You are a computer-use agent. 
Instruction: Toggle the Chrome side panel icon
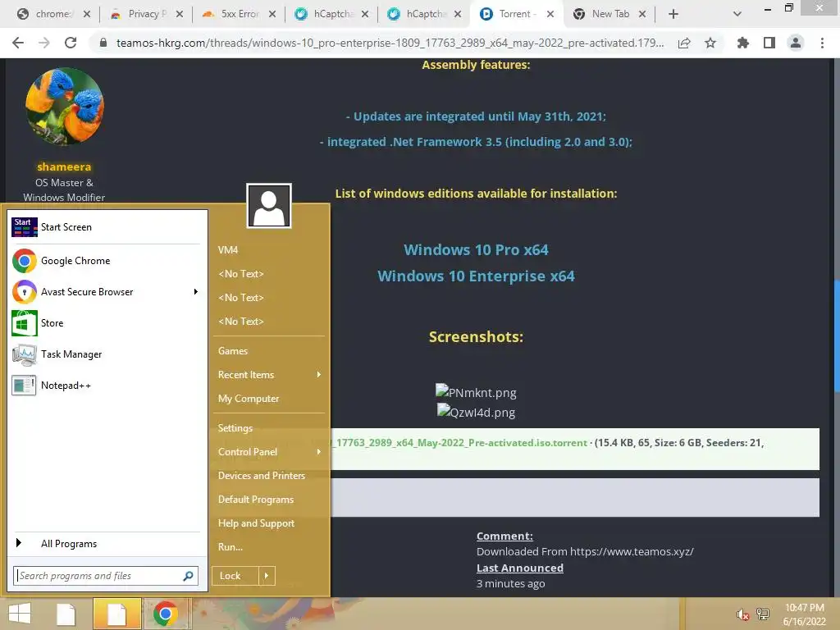[769, 43]
